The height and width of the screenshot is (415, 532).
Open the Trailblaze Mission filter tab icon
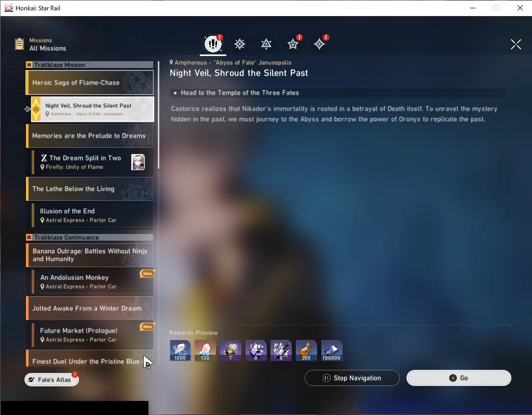(x=240, y=44)
